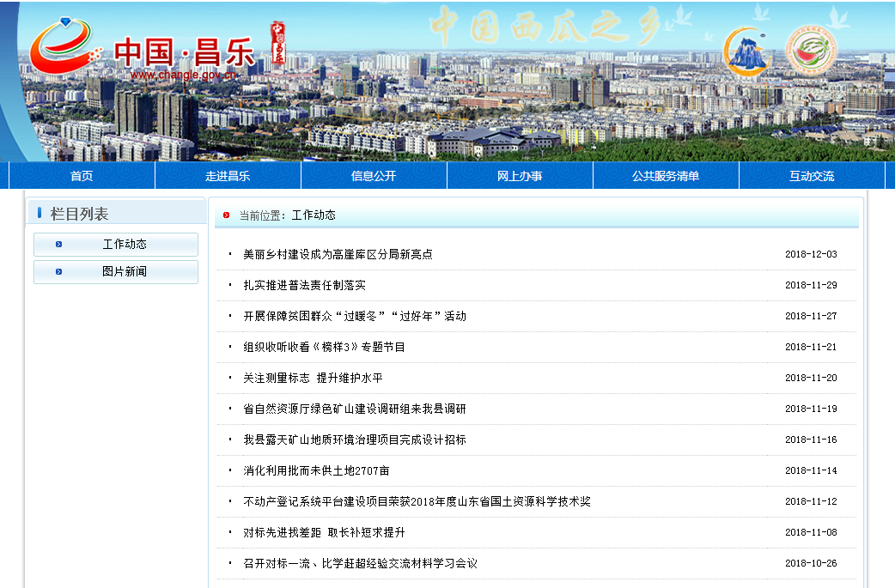Open article 组织收听收看《榜样3》专题节目
This screenshot has height=588, width=895.
pos(324,347)
